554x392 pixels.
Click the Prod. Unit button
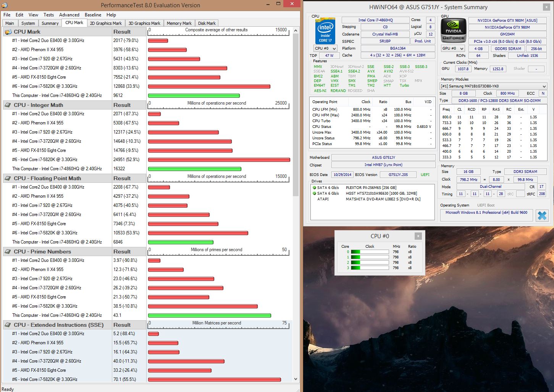pyautogui.click(x=423, y=41)
